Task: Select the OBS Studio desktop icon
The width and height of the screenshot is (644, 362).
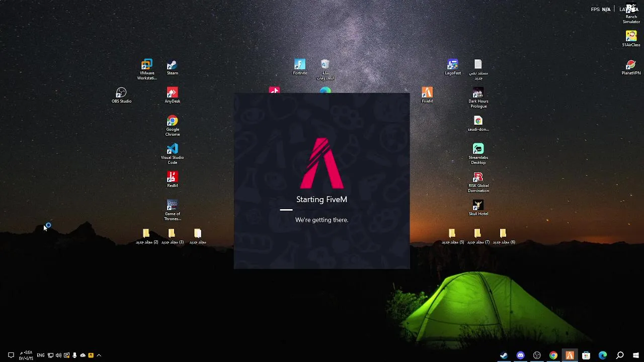Action: click(121, 96)
